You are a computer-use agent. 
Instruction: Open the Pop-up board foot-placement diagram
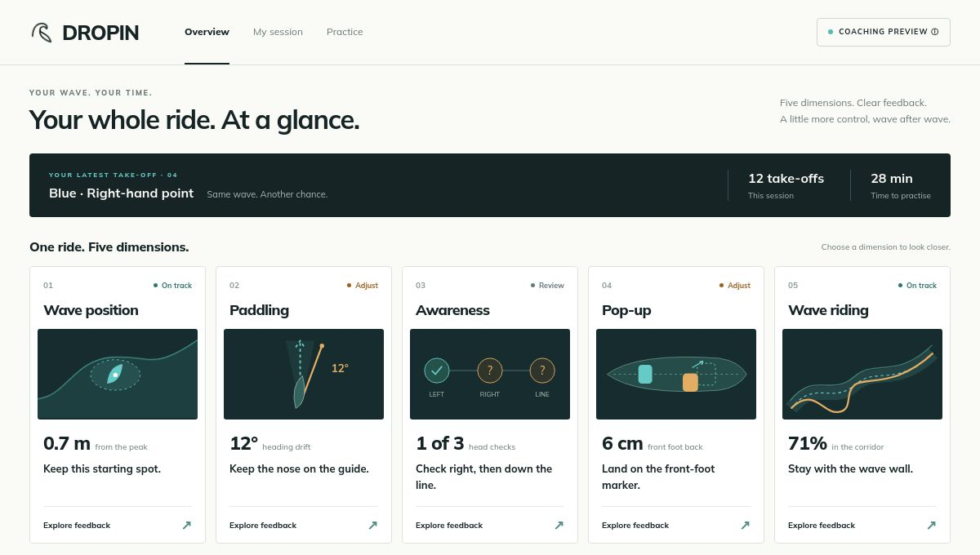[676, 374]
